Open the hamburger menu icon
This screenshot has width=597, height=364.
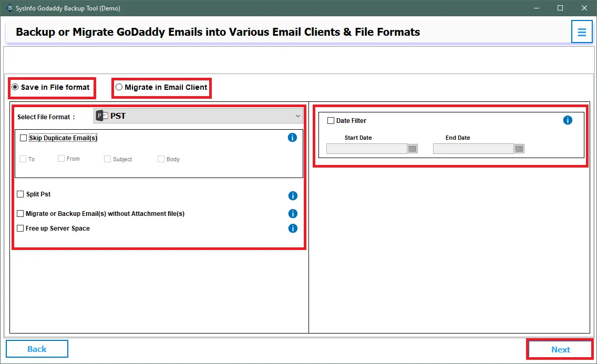581,32
